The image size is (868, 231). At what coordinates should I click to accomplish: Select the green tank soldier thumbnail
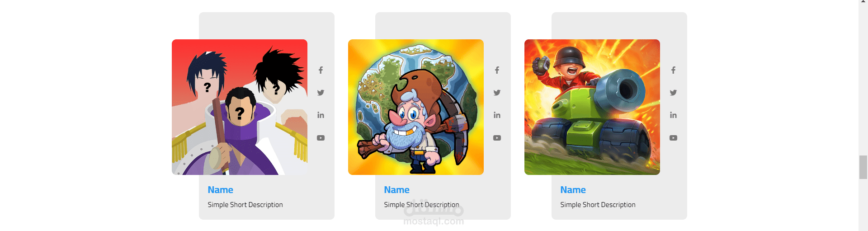point(592,107)
